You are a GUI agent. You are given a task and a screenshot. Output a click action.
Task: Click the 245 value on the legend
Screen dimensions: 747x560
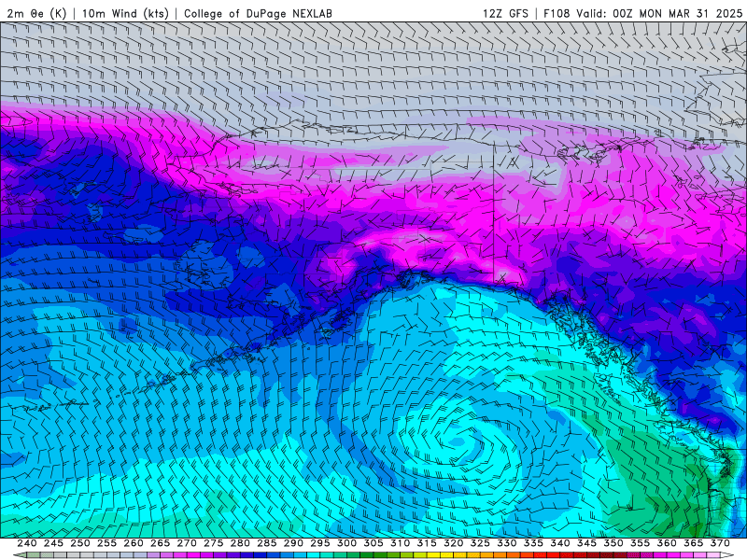tap(53, 543)
